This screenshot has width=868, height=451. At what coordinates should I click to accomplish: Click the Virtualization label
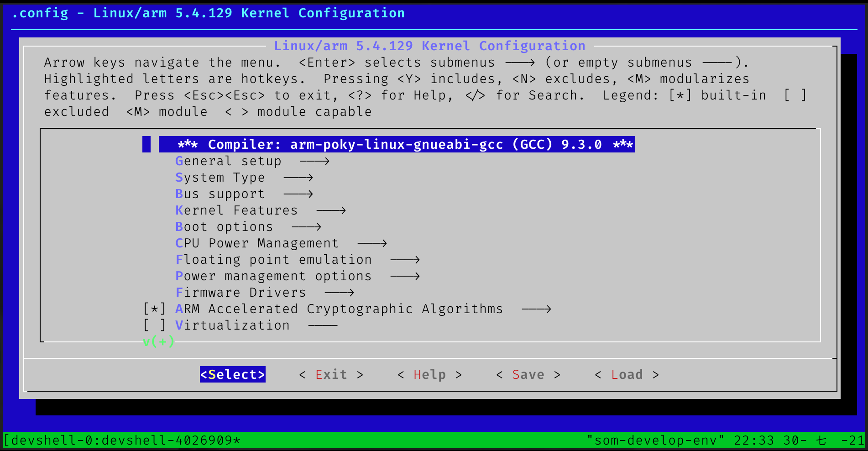[233, 325]
